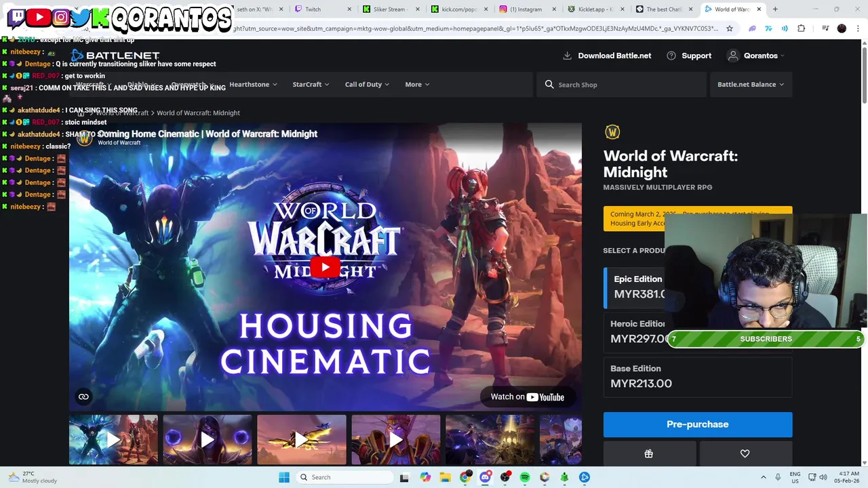
Task: Play the YouTube housing cinematic video
Action: click(x=325, y=266)
